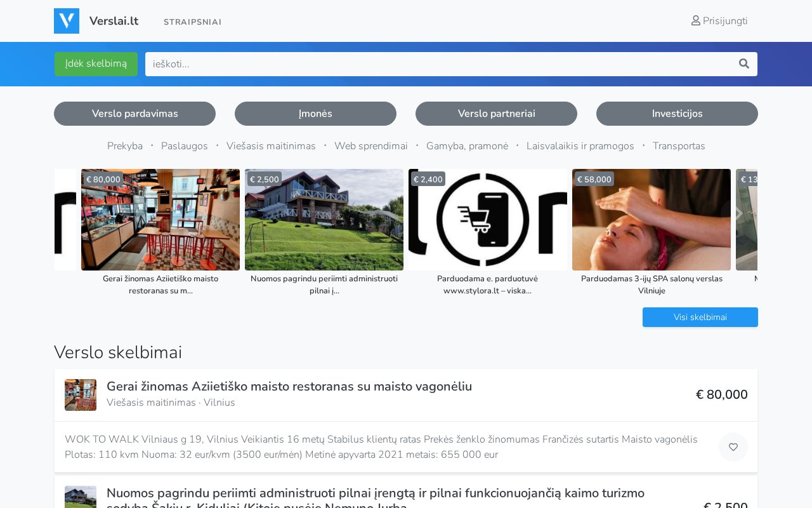
Task: Open the Prekyba subcategory
Action: 125,146
